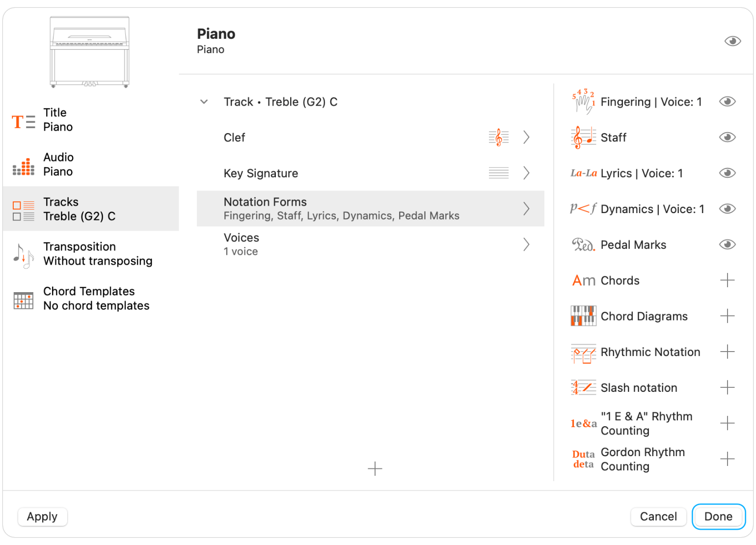Click the Cancel button
The height and width of the screenshot is (545, 756).
click(658, 517)
